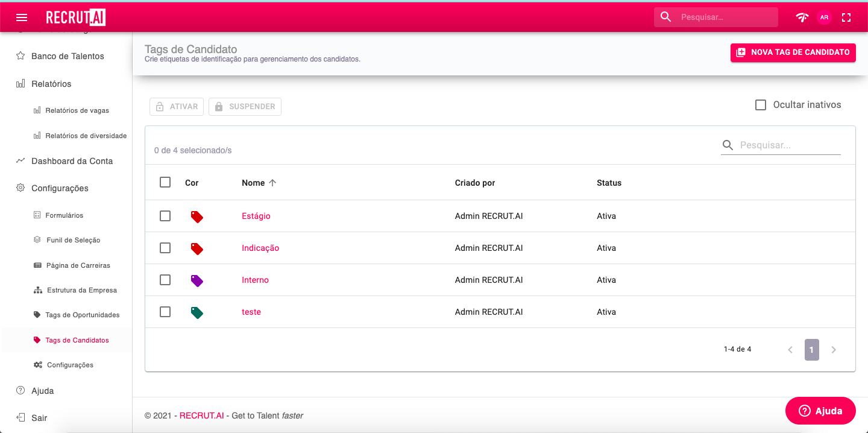Viewport: 868px width, 433px height.
Task: Click the Nova Tag de Candidato button
Action: click(793, 52)
